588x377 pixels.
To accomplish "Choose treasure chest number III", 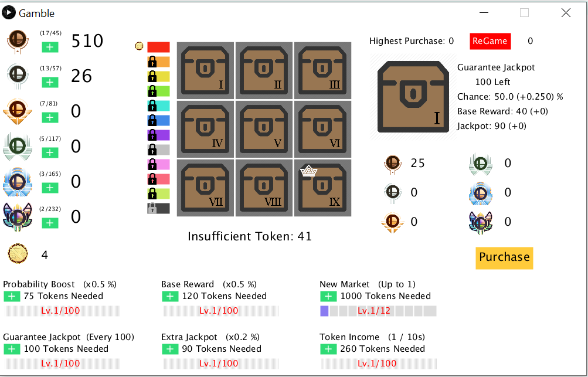I will (x=322, y=70).
